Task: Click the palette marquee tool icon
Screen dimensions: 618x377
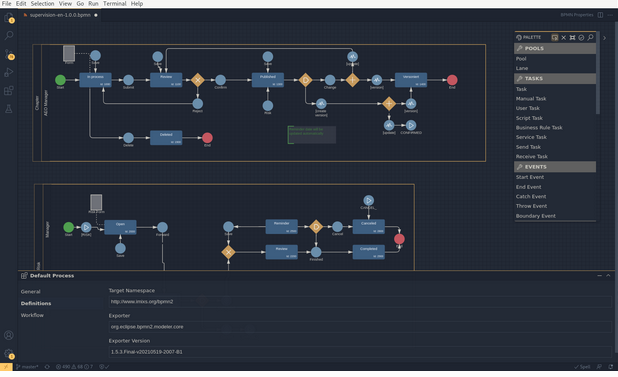Action: (572, 37)
